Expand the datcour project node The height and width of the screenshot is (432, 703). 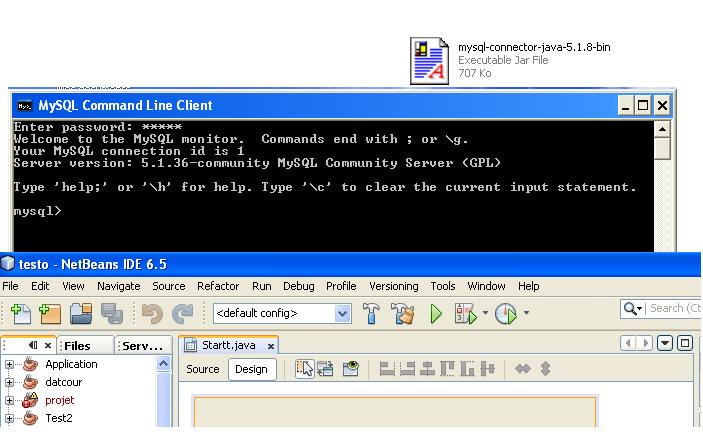coord(9,382)
